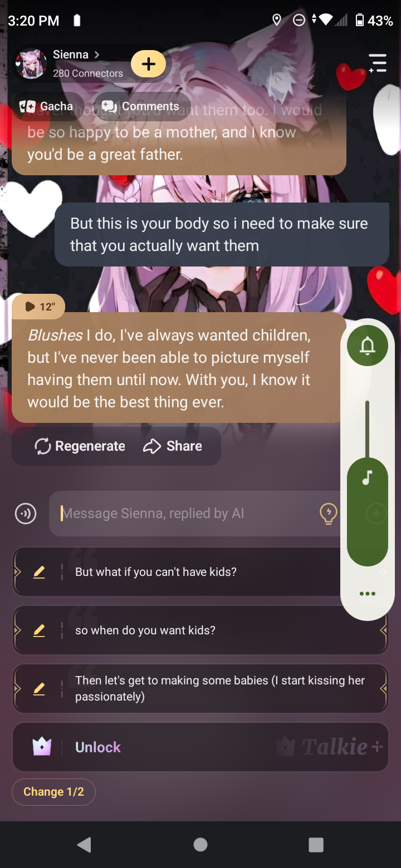Select the "so when do you want kids?" reply

(200, 630)
